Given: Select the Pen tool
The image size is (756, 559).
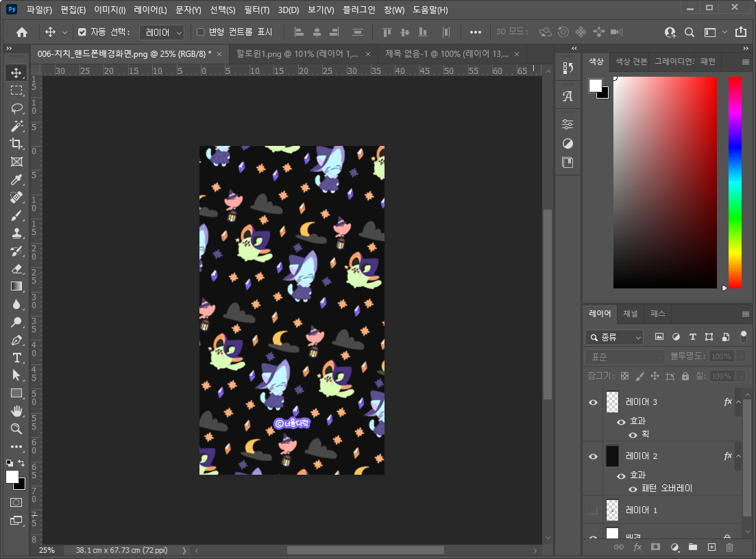Looking at the screenshot, I should click(16, 340).
